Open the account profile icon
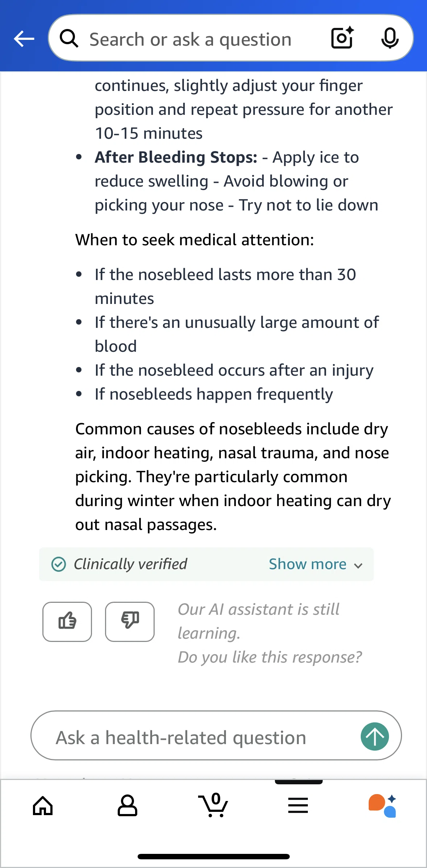The width and height of the screenshot is (427, 868). tap(127, 806)
